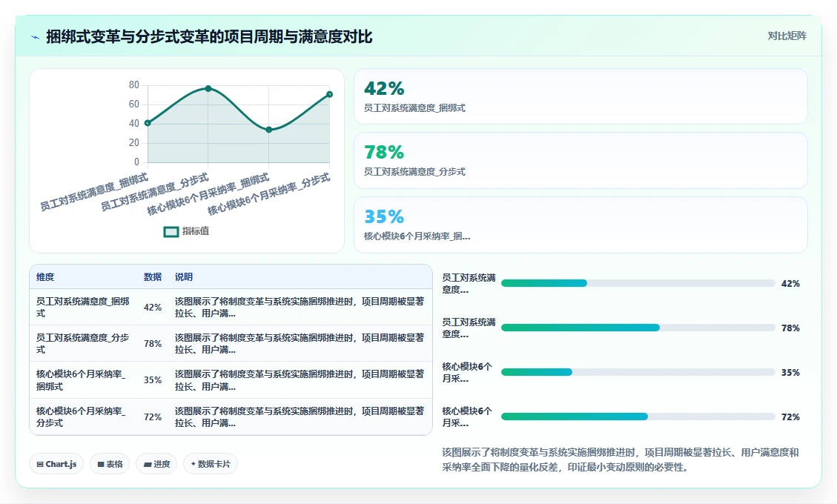Click the description in the 72% table row
The height and width of the screenshot is (504, 837).
click(300, 417)
